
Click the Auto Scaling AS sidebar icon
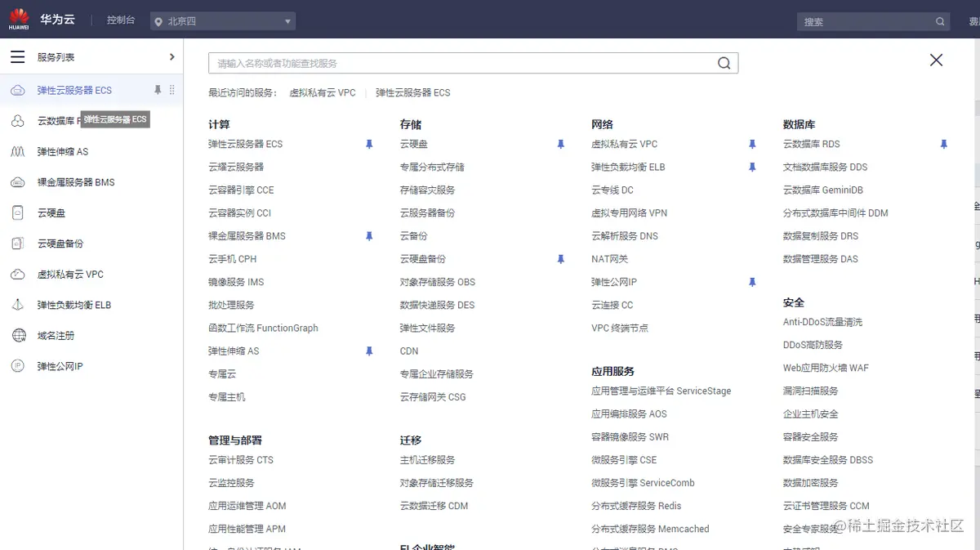point(17,151)
